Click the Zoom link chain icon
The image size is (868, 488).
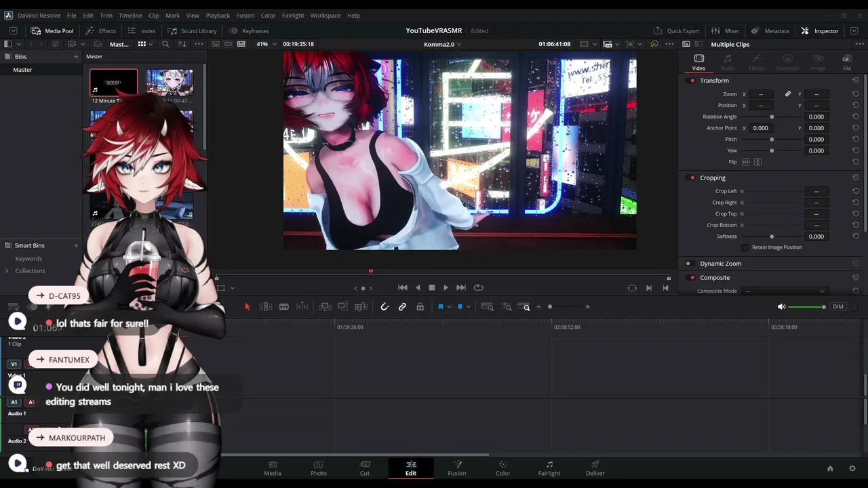click(x=788, y=94)
